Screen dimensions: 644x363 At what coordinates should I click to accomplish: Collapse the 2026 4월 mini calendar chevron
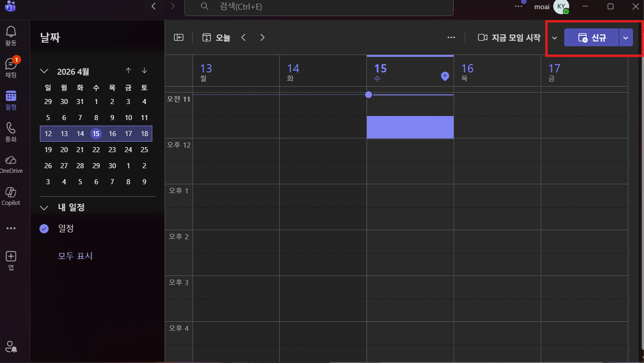[44, 71]
